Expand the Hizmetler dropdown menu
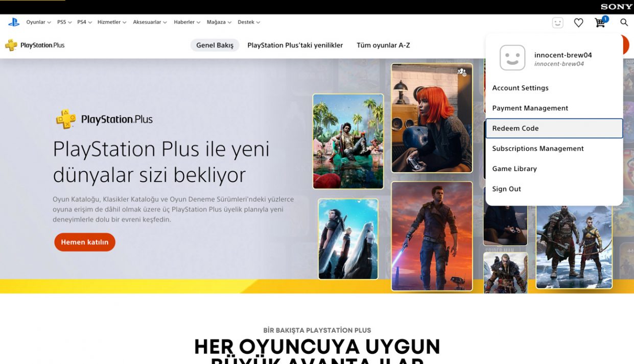Screen dimensions: 634x364 click(111, 22)
